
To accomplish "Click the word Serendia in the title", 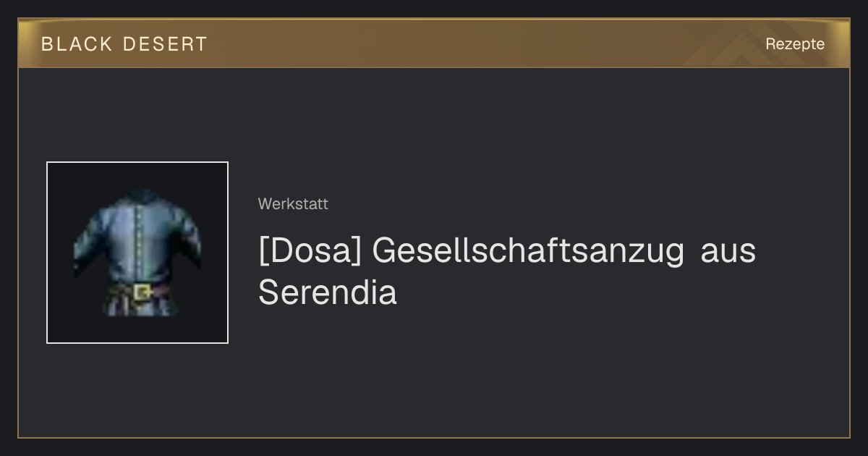I will coord(328,293).
